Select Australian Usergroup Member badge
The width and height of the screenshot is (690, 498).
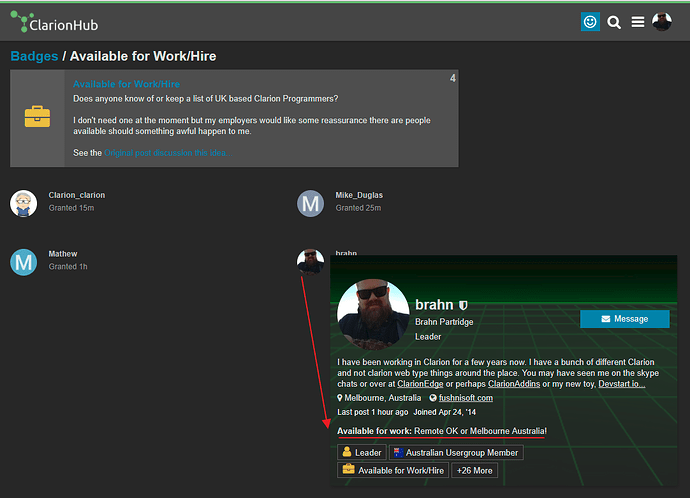point(456,453)
